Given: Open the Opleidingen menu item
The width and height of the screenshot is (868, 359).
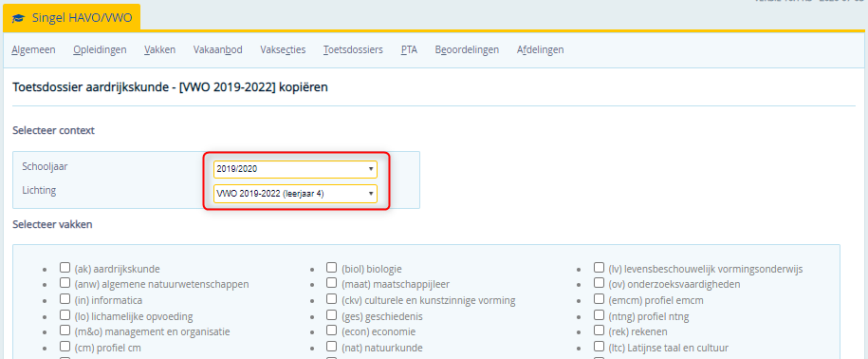Looking at the screenshot, I should [100, 49].
